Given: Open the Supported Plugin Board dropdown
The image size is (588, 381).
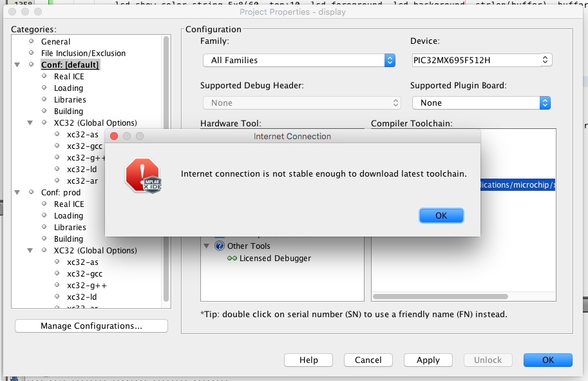Looking at the screenshot, I should (481, 103).
